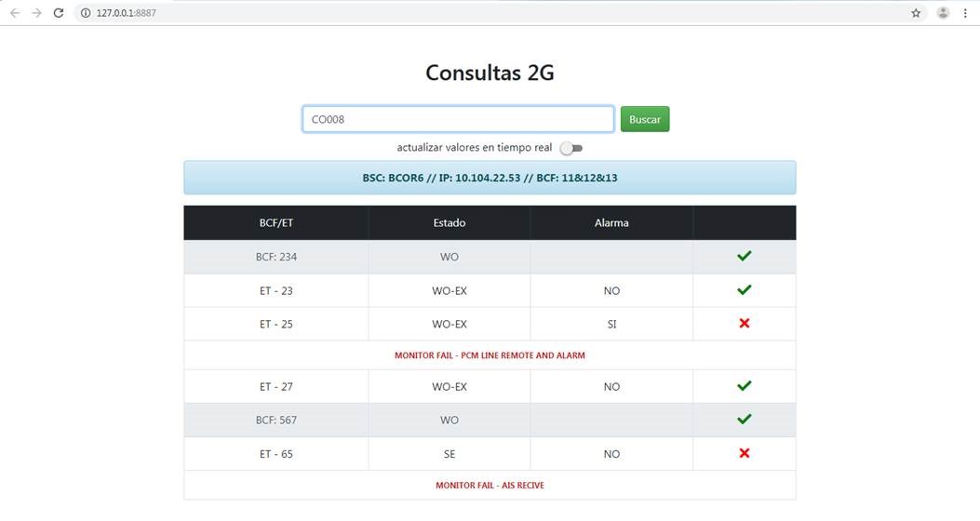Open the browser three-dot menu
980x521 pixels.
[966, 12]
